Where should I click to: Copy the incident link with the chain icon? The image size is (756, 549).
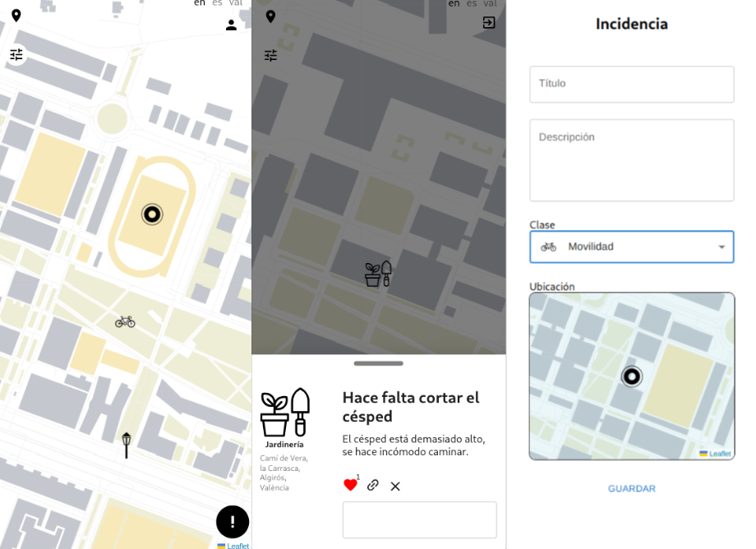373,485
